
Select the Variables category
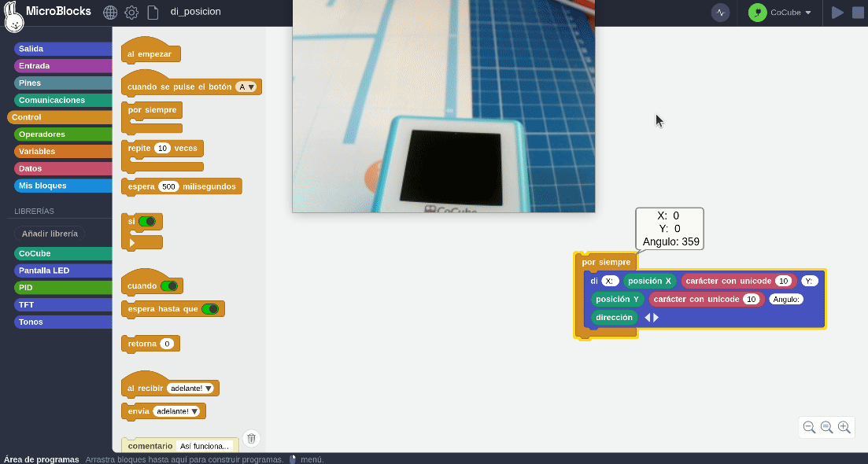37,151
